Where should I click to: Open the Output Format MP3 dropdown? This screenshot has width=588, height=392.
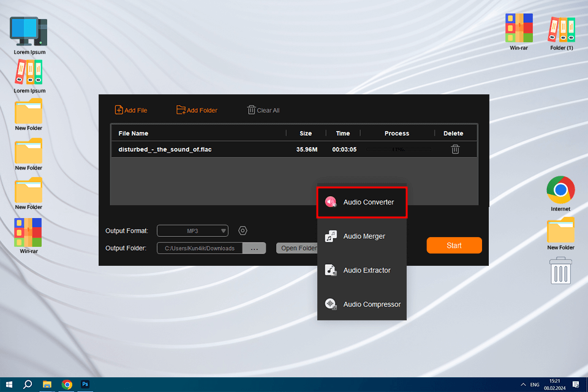point(192,231)
